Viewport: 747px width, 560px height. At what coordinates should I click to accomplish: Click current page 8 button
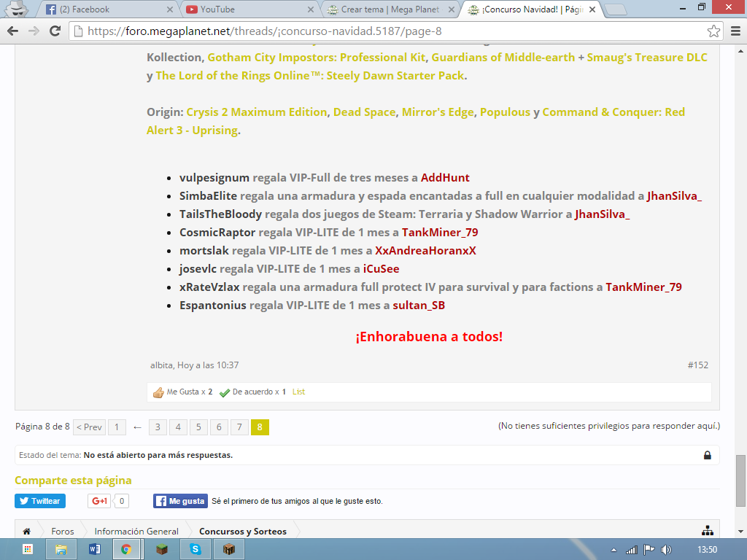260,427
